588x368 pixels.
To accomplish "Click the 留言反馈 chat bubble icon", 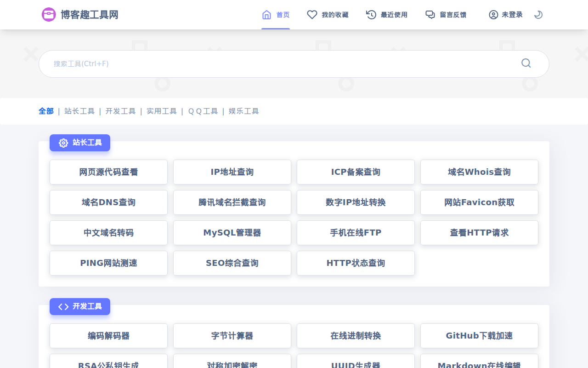I will [x=430, y=14].
